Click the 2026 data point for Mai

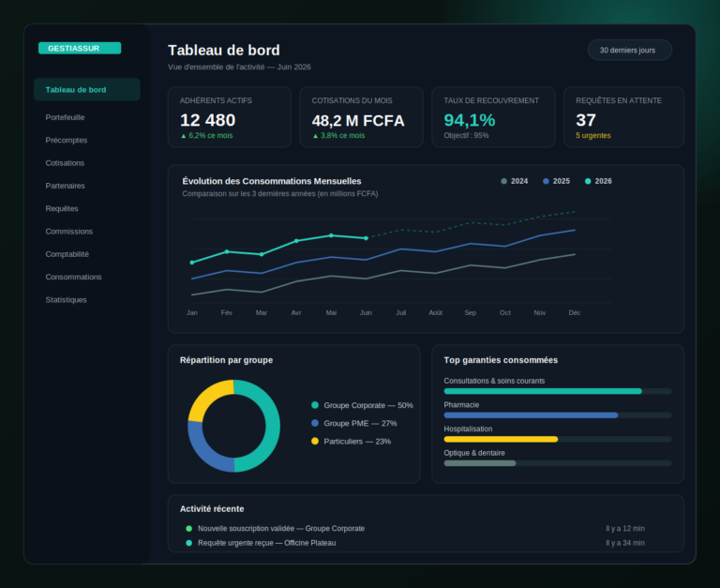pyautogui.click(x=331, y=235)
